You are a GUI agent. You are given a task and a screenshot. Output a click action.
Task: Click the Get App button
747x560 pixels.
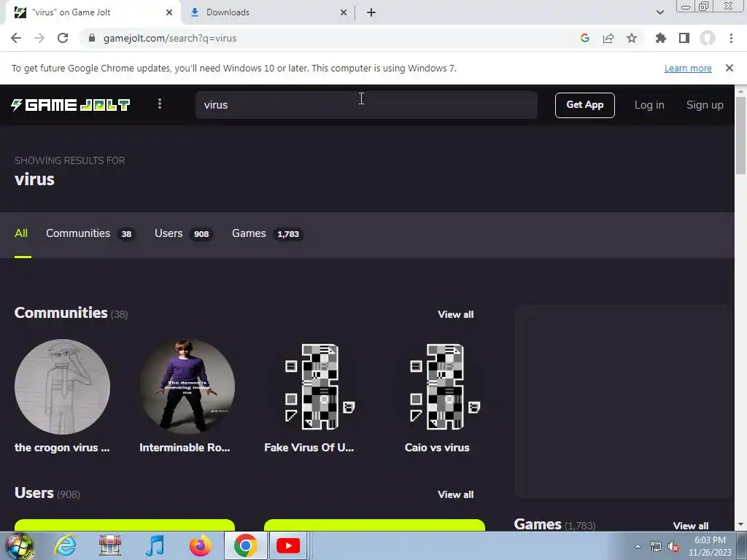[584, 105]
